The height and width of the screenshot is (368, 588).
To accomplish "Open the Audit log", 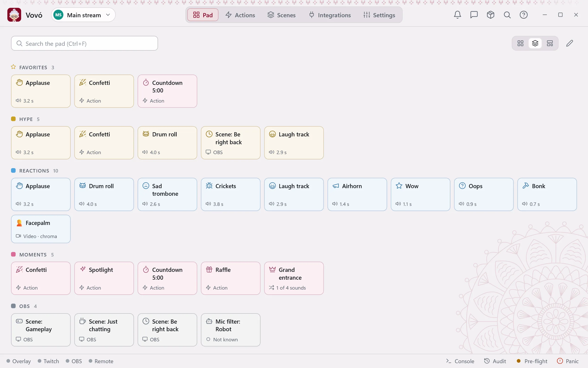I will pos(495,361).
